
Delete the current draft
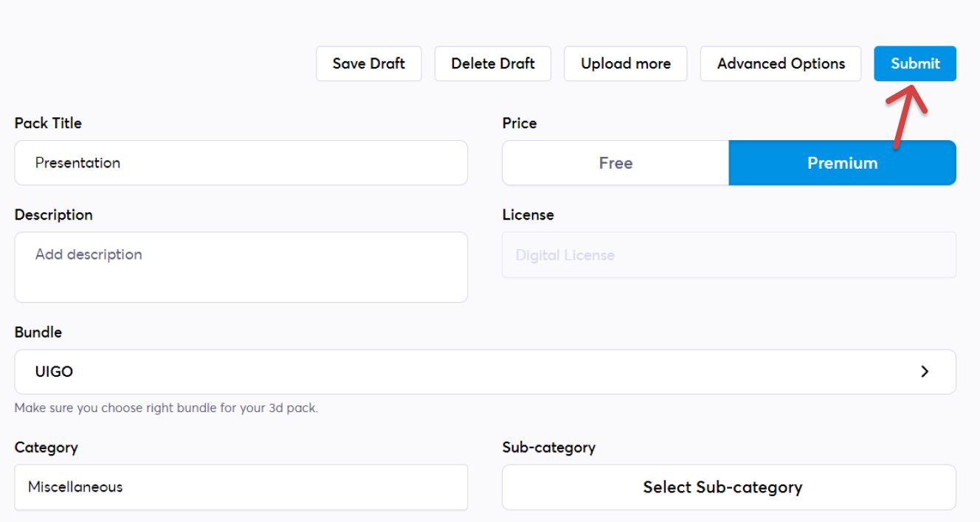click(x=493, y=63)
